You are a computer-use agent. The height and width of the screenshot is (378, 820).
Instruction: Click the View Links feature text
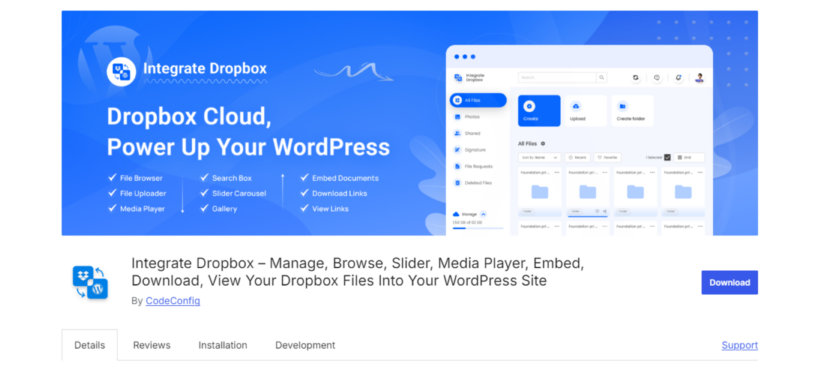point(330,209)
